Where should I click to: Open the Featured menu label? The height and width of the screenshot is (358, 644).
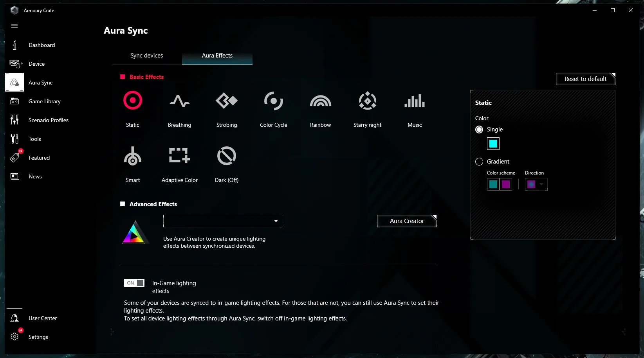(39, 158)
